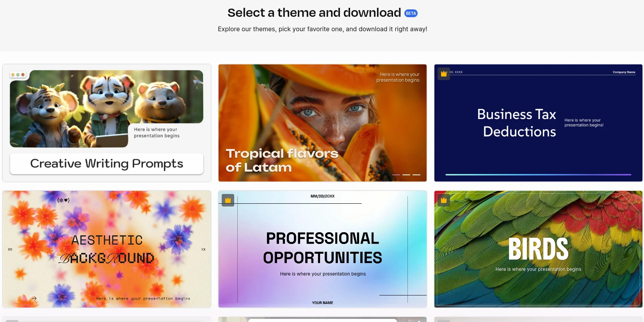Select the Tropical flavors of Latam theme
Image resolution: width=644 pixels, height=322 pixels.
click(282, 160)
